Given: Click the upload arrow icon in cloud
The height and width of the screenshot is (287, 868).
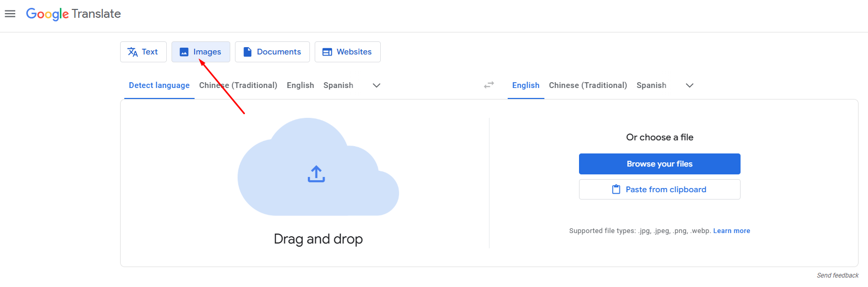Looking at the screenshot, I should (316, 174).
